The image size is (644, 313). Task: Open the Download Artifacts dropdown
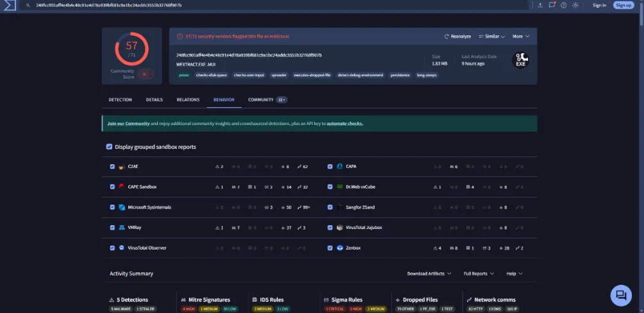pyautogui.click(x=429, y=274)
